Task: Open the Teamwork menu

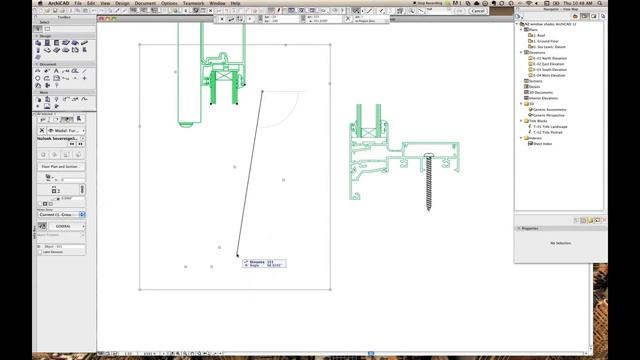Action: point(193,3)
